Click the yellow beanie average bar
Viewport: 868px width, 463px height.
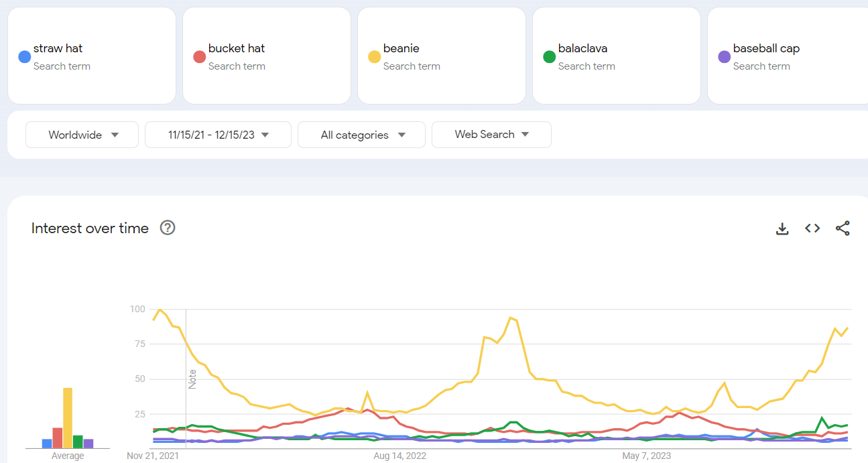[x=68, y=417]
